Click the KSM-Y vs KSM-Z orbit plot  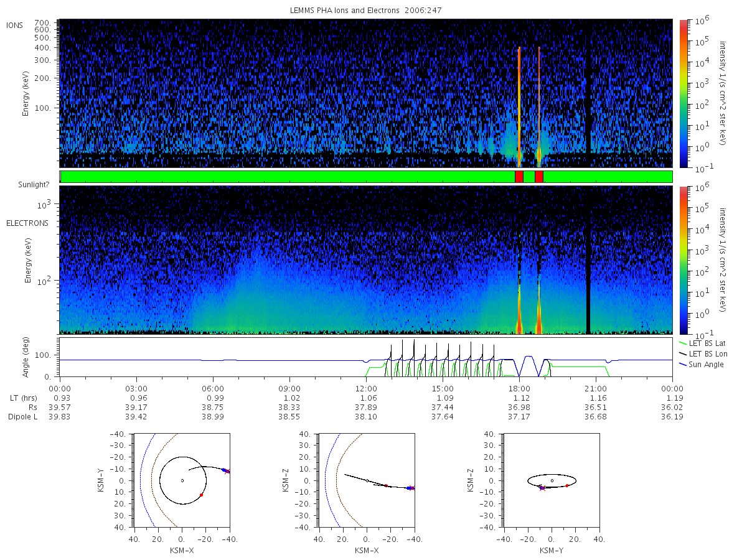coord(551,480)
